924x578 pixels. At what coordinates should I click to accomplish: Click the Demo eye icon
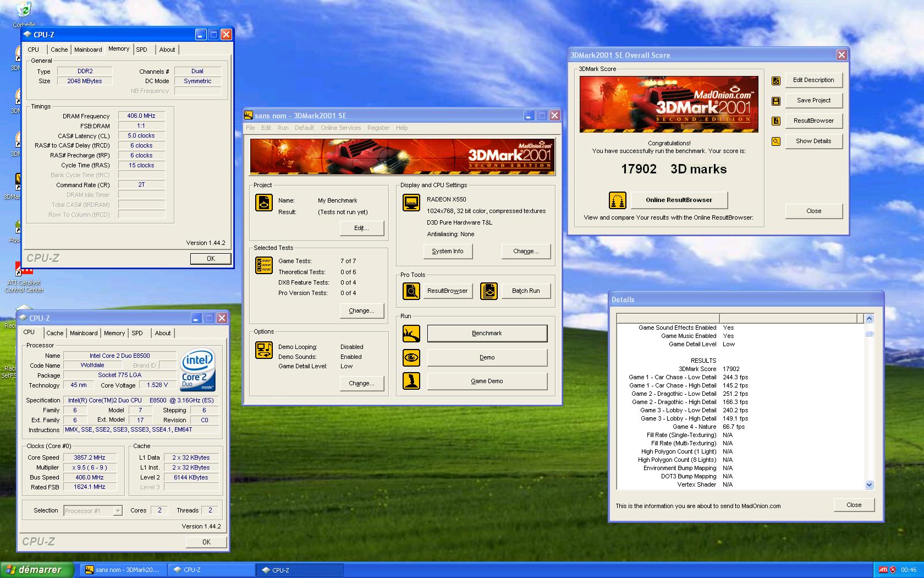(x=411, y=357)
